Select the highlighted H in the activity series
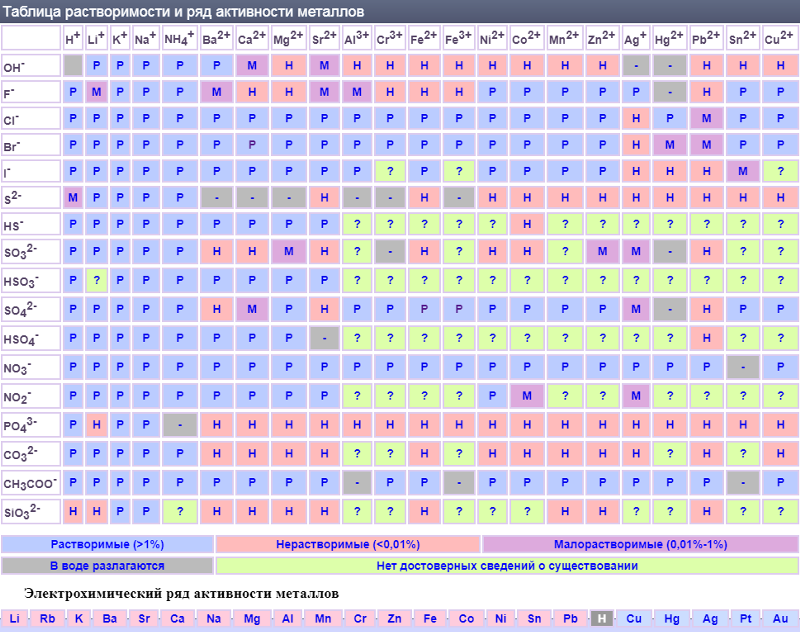Image resolution: width=800 pixels, height=632 pixels. [602, 619]
